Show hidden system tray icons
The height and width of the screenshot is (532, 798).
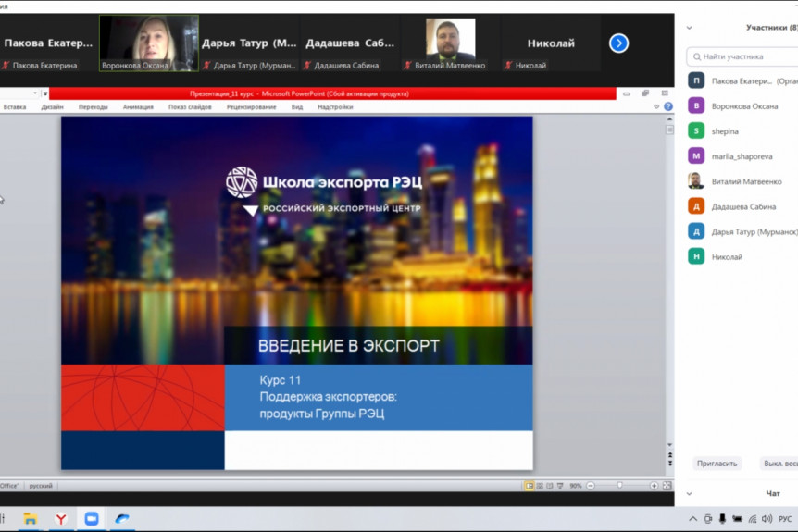(x=693, y=519)
